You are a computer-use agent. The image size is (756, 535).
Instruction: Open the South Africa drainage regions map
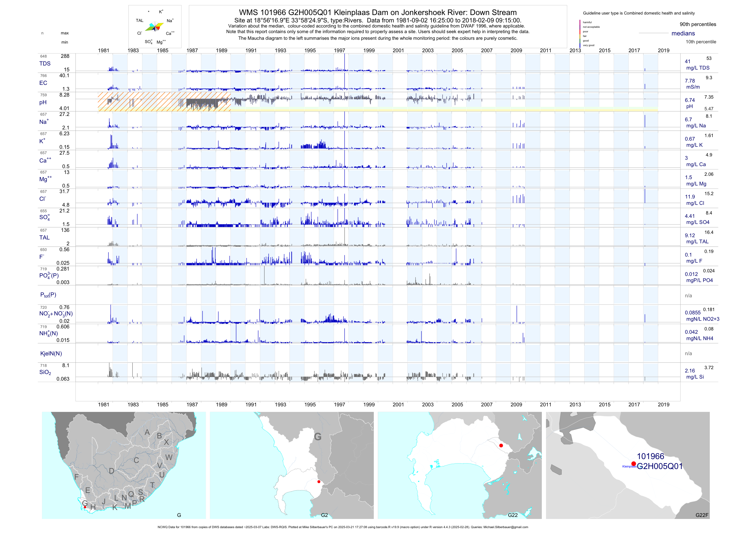(124, 465)
